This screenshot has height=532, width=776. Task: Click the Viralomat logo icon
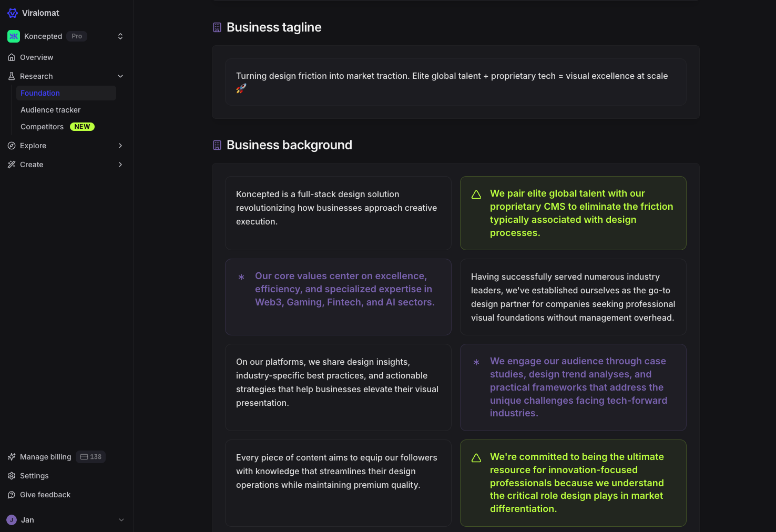click(13, 13)
